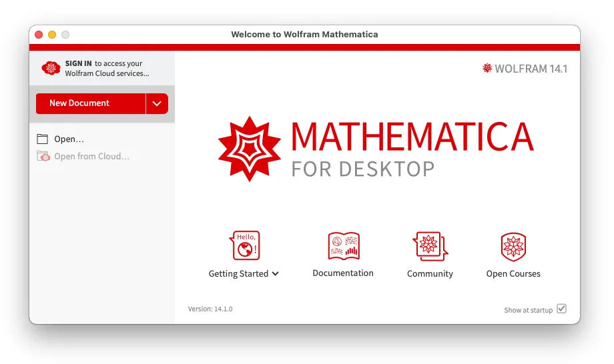The image size is (614, 364).
Task: Select Open from Cloud… option
Action: coord(91,157)
